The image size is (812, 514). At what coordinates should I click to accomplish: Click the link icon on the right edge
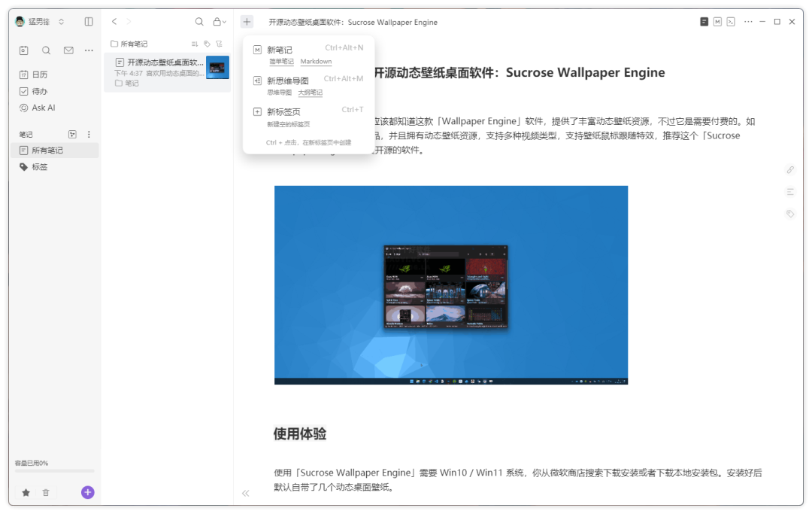click(790, 169)
